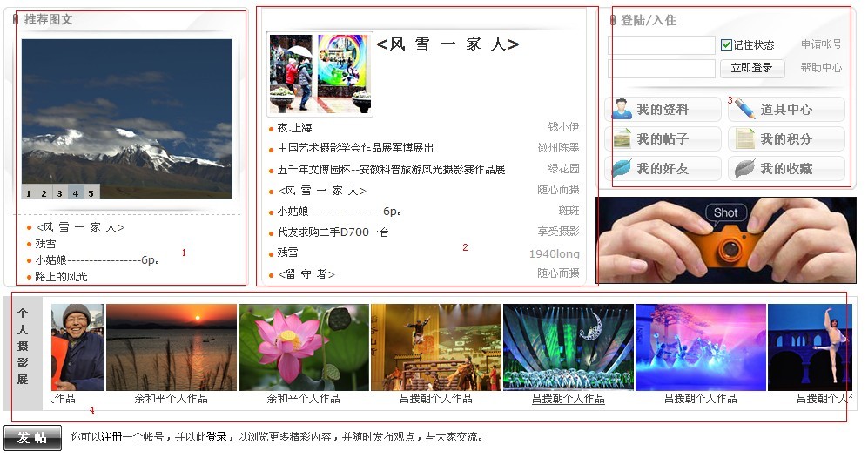Open underlined 吕援朝个人作品 caption
The width and height of the screenshot is (868, 458).
coord(568,399)
